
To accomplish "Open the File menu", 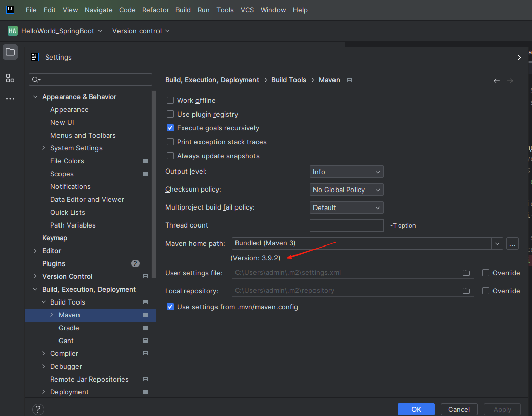I will [31, 10].
